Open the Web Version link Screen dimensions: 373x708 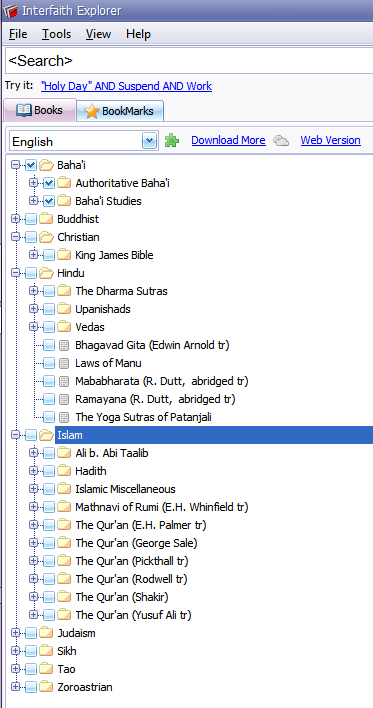point(331,140)
